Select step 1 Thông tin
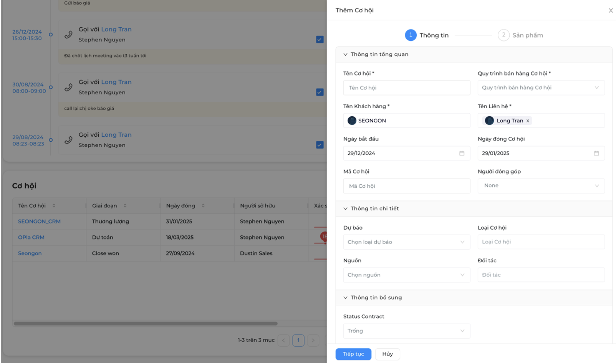This screenshot has height=364, width=616. click(427, 35)
